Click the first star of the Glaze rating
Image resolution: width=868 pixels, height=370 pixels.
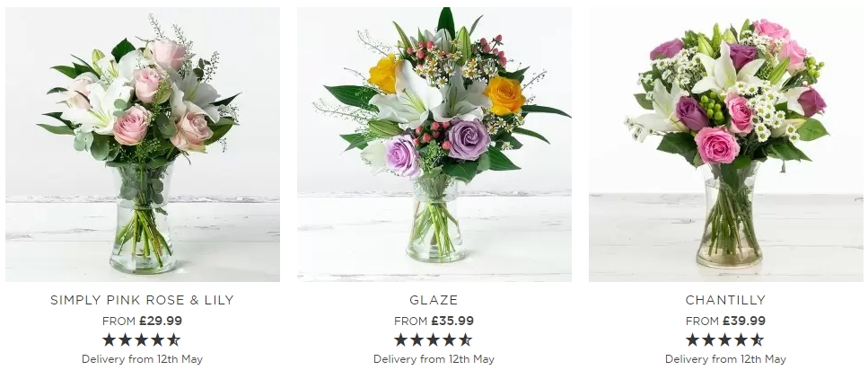coord(401,339)
